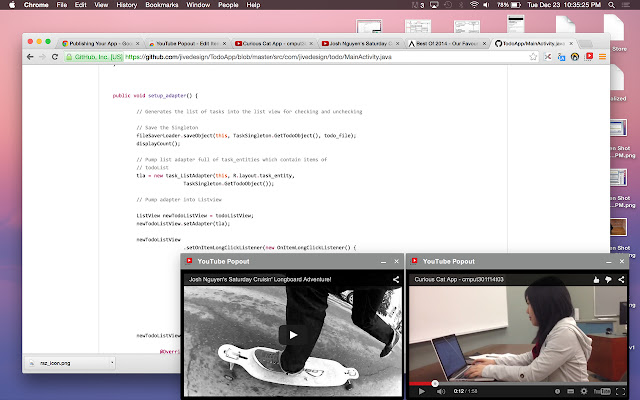
Task: Mute the Curious Cat App video
Action: (441, 391)
